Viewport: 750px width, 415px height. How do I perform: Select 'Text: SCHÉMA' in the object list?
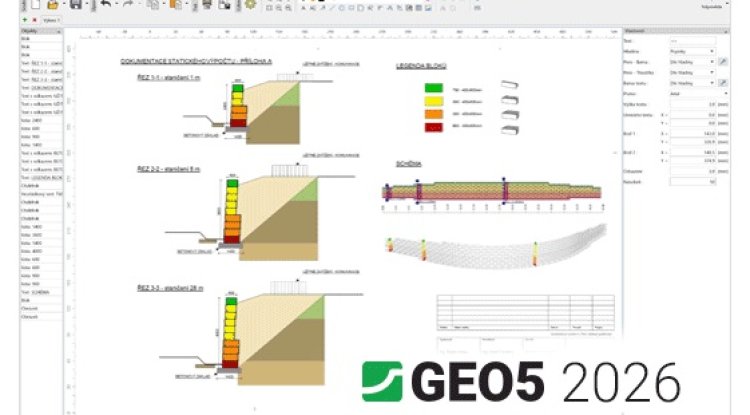click(x=41, y=292)
